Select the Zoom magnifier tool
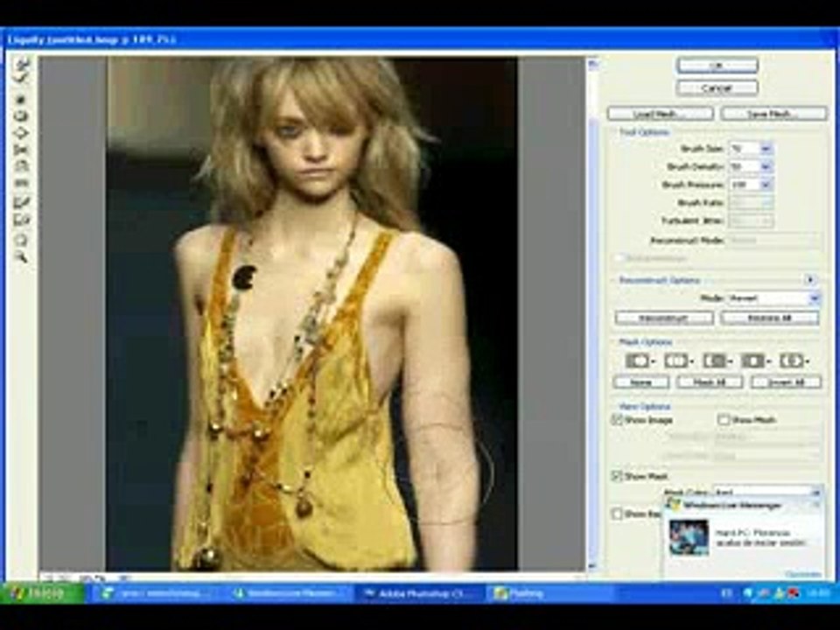This screenshot has width=840, height=630. coord(23,257)
